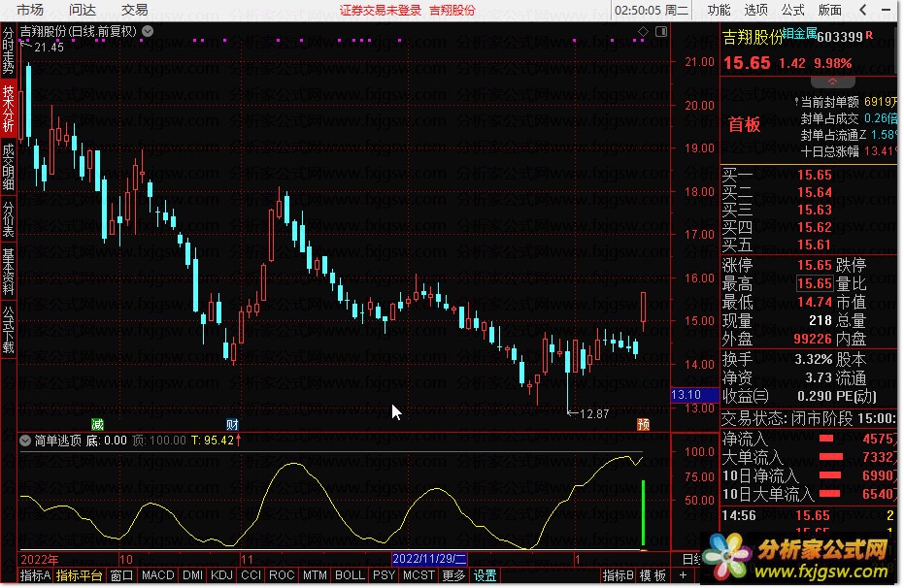
Task: Open the 功能 menu
Action: (719, 10)
